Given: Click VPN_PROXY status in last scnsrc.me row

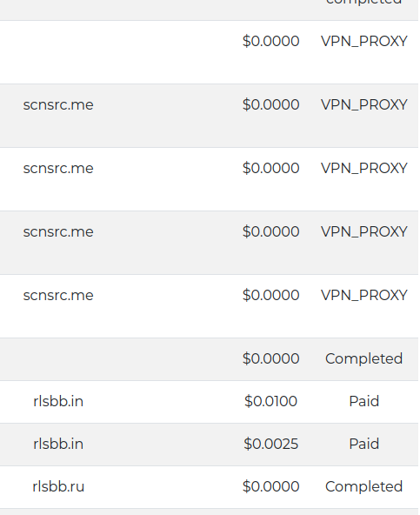Looking at the screenshot, I should pyautogui.click(x=363, y=295).
